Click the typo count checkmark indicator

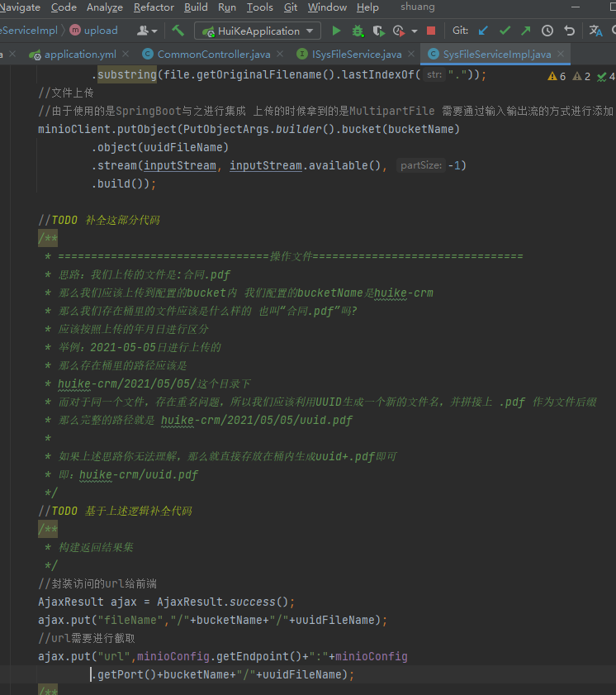click(x=606, y=76)
